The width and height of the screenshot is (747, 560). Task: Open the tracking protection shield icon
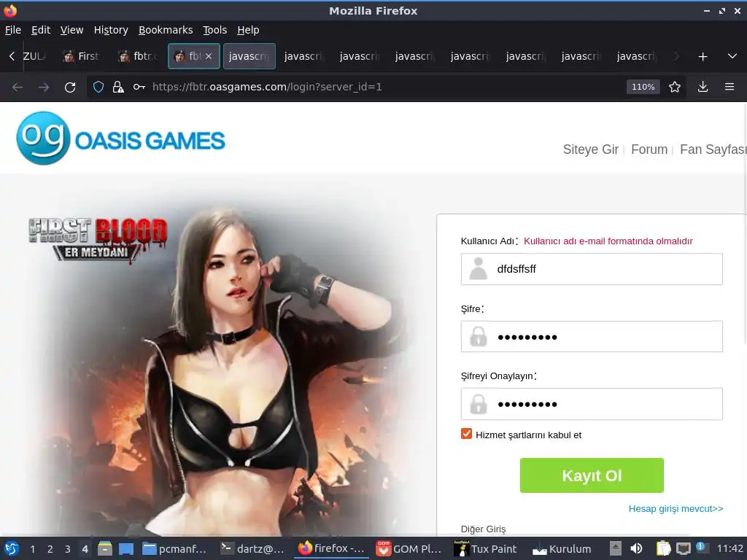[98, 87]
